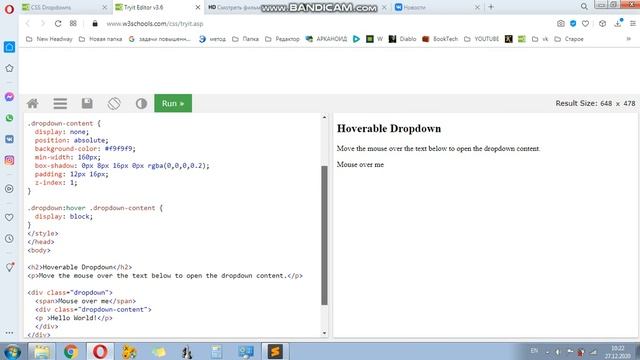The image size is (640, 360).
Task: Open the New Headway bookmark folder
Action: [x=49, y=39]
